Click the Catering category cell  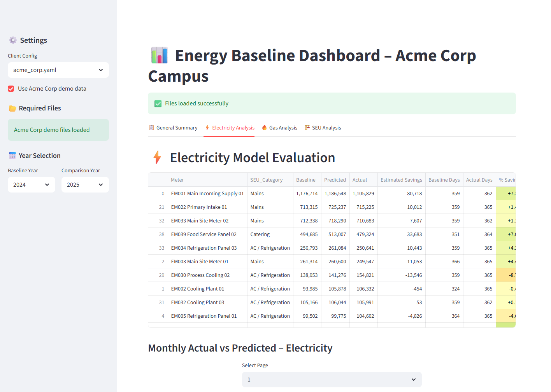(x=270, y=234)
